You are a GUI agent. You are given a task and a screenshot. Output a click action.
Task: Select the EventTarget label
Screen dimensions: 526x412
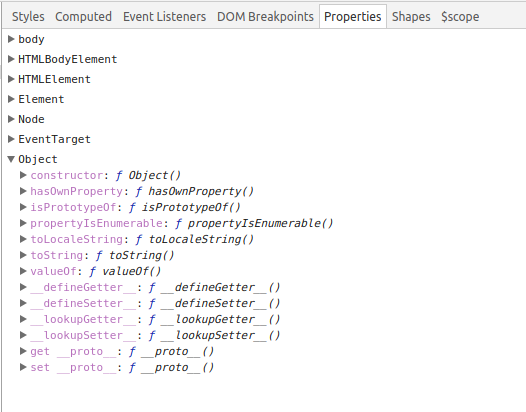[54, 139]
